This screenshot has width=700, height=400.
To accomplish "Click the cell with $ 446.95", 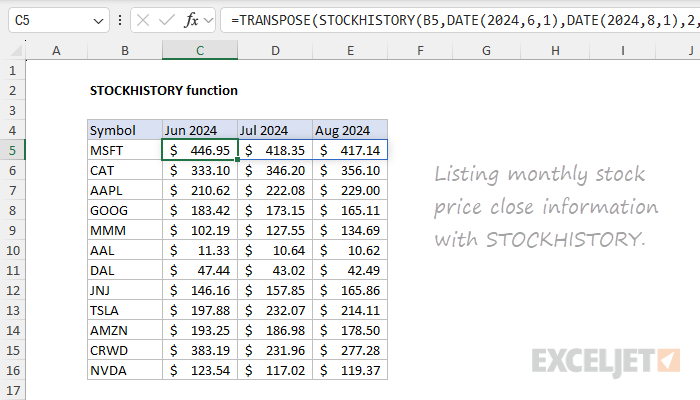I will 200,150.
